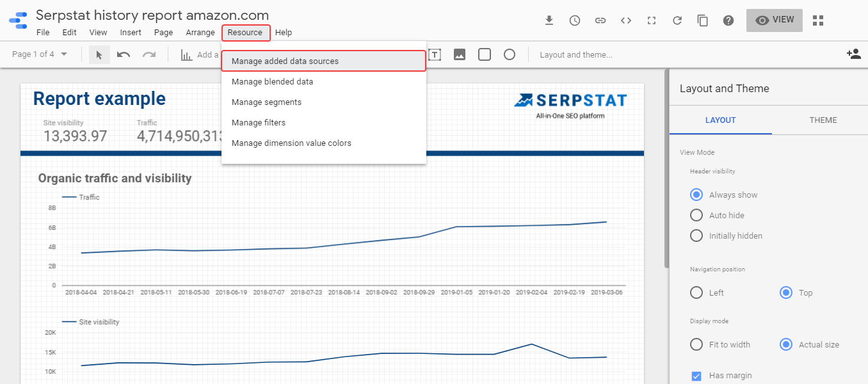The image size is (868, 384).
Task: Choose Manage blended data
Action: point(323,81)
